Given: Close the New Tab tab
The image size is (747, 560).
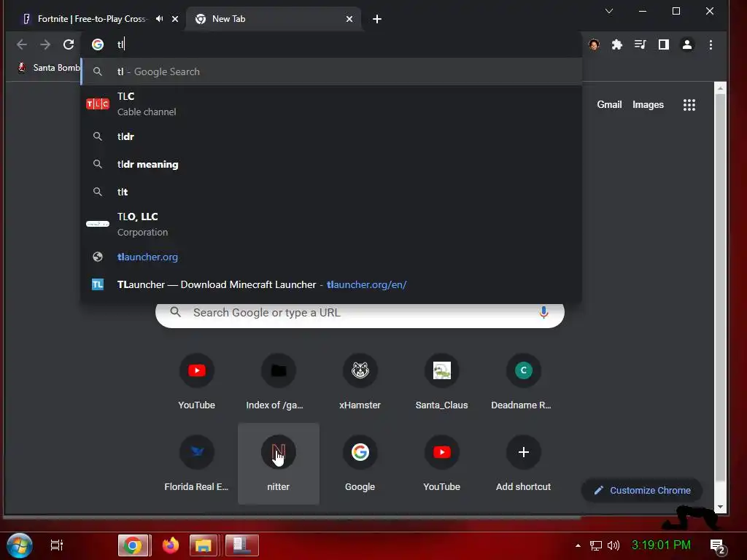Looking at the screenshot, I should click(349, 19).
